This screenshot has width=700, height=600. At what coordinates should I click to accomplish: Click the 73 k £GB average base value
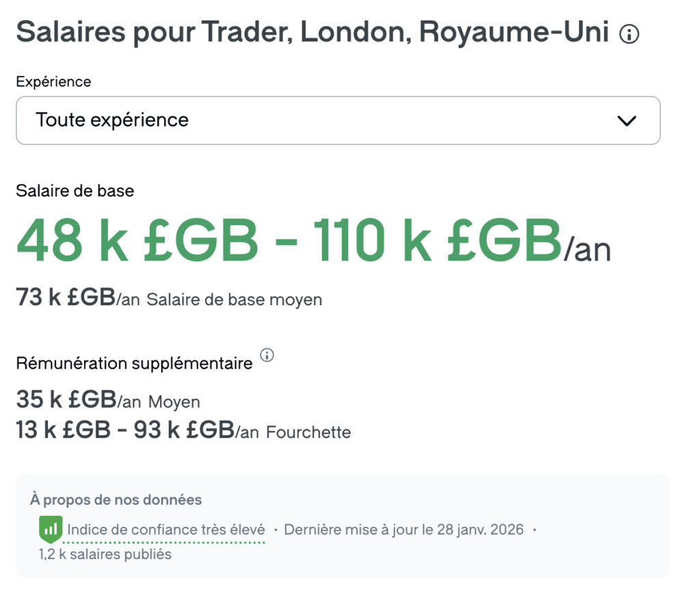66,298
